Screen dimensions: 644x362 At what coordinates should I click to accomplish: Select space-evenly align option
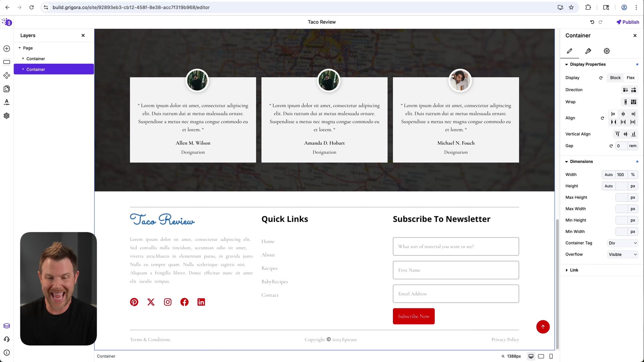(633, 122)
